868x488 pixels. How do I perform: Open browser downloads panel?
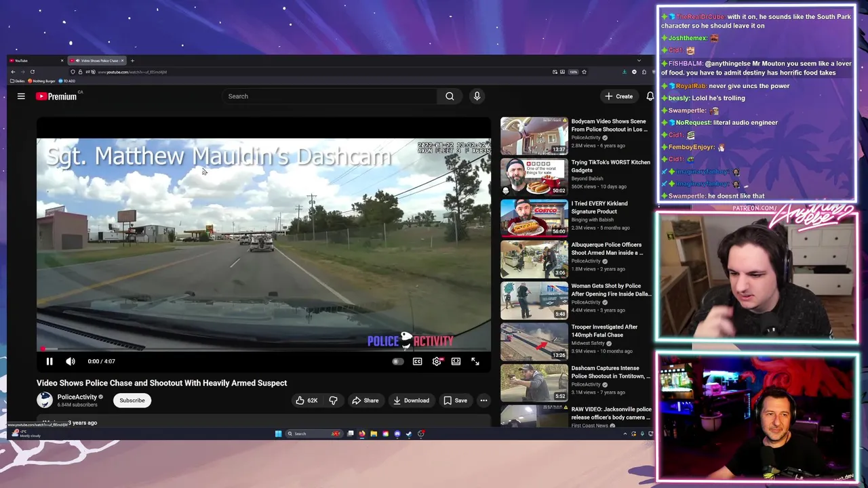pos(625,72)
